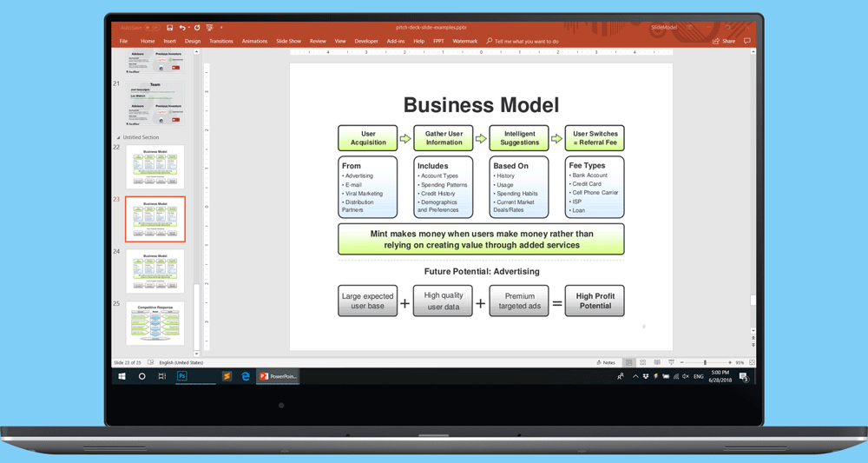Select the Intelligent Suggestions box
The width and height of the screenshot is (868, 463).
[519, 138]
